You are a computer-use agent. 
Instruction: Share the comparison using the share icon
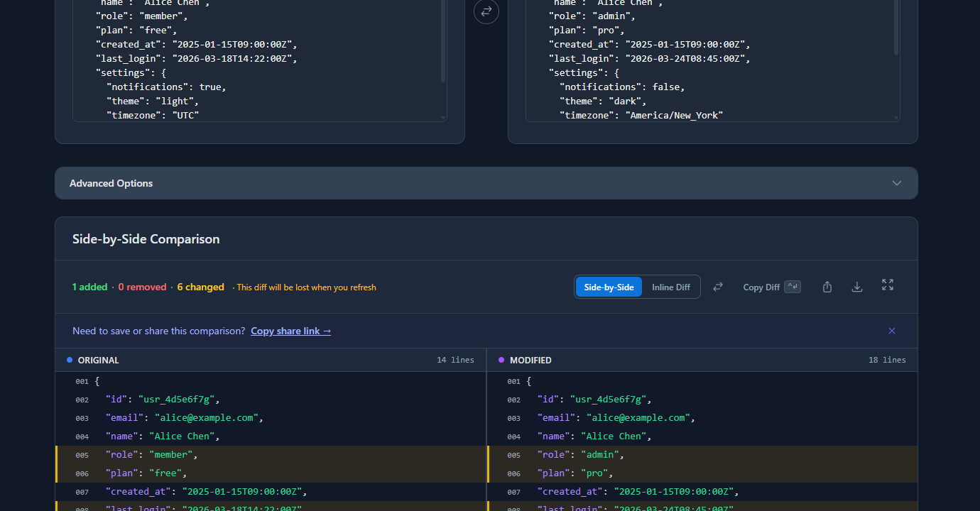(x=827, y=285)
